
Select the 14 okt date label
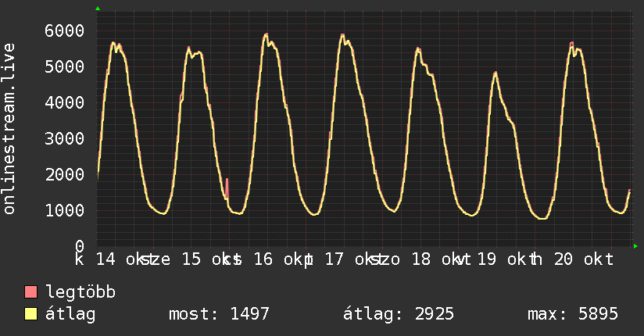click(121, 259)
